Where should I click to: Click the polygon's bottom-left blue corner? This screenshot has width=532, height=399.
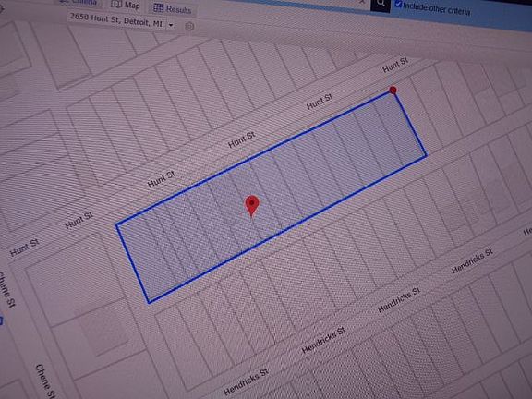point(149,302)
